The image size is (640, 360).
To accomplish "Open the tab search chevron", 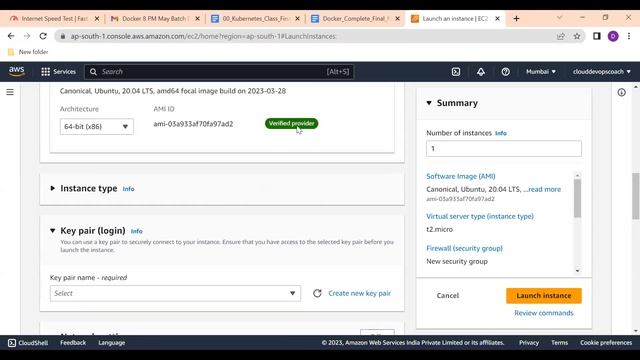I will point(559,18).
